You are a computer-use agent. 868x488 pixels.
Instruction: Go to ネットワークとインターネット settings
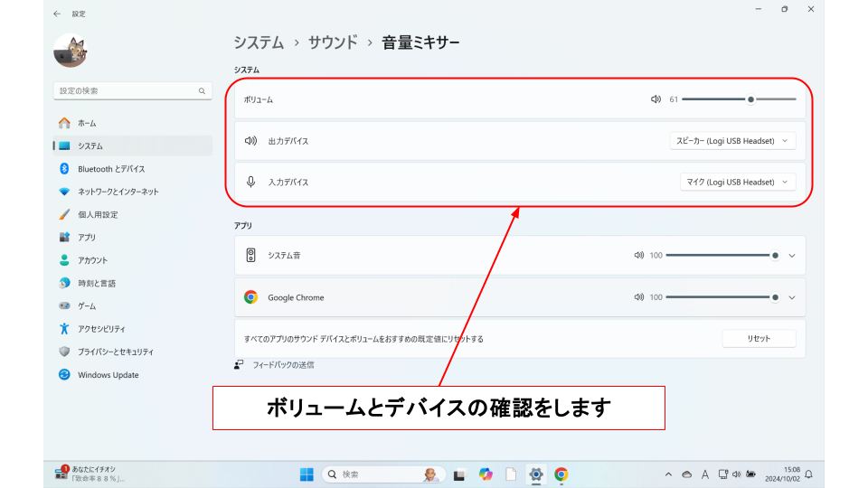(x=118, y=192)
